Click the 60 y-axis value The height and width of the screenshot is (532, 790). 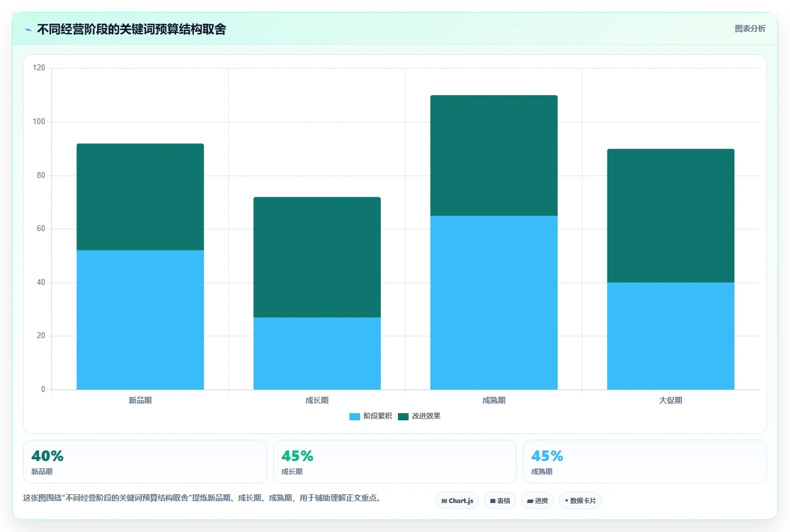tap(41, 229)
